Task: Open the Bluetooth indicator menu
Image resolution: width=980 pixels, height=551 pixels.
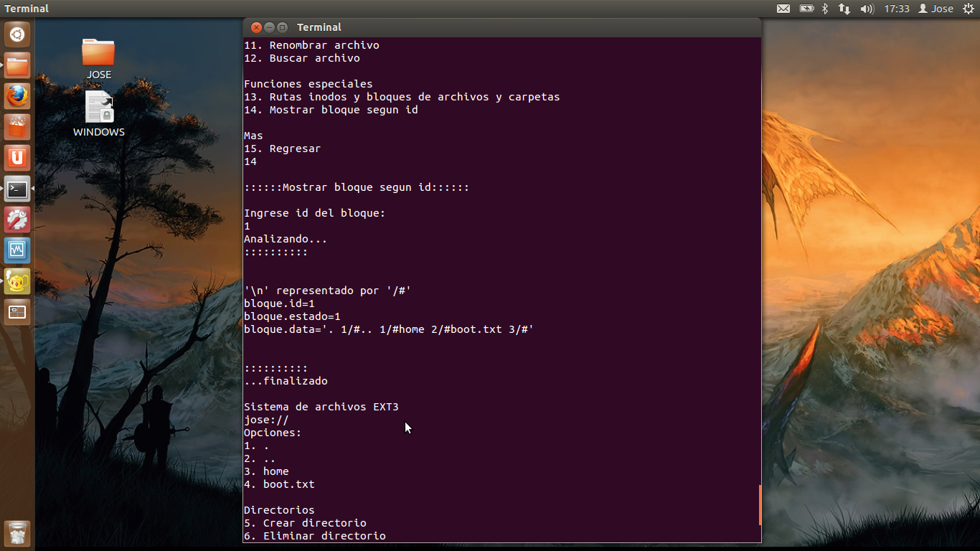Action: 825,9
